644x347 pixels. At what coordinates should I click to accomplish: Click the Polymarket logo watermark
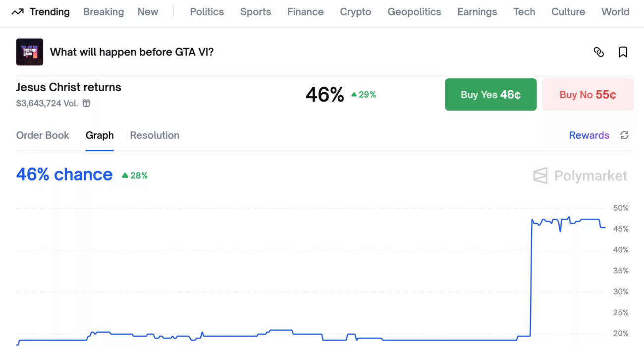click(580, 175)
